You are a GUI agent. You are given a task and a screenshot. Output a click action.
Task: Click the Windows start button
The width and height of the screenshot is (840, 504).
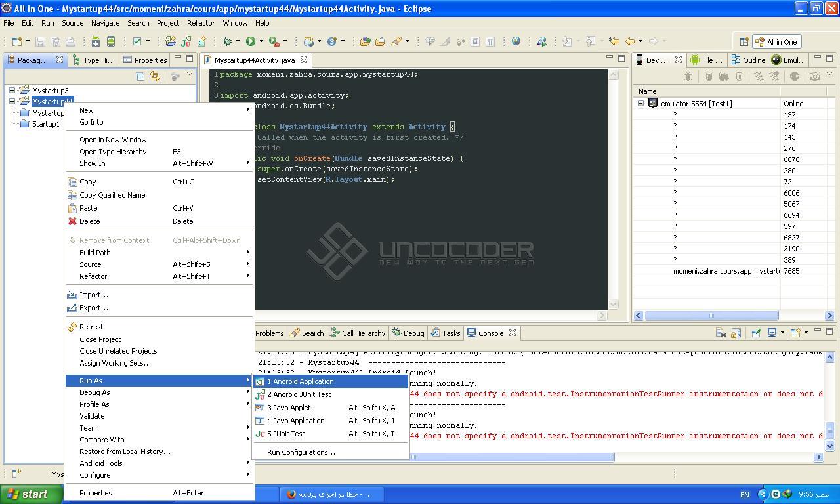[x=31, y=494]
